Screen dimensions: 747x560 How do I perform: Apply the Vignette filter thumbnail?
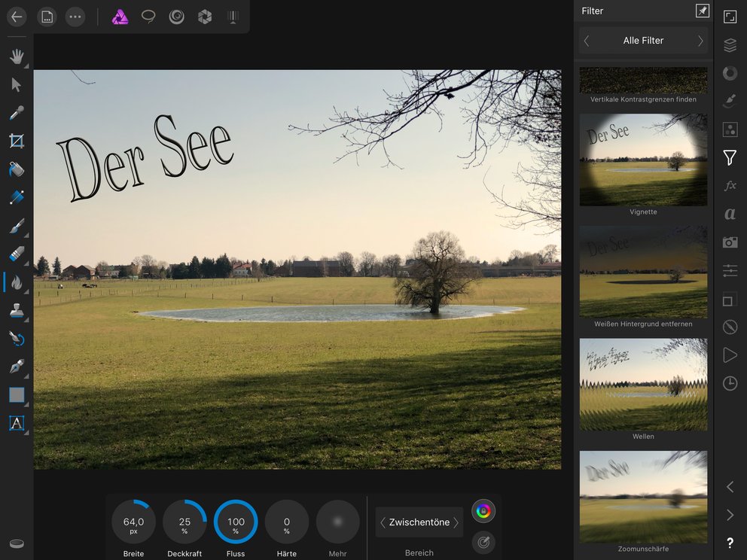coord(643,160)
